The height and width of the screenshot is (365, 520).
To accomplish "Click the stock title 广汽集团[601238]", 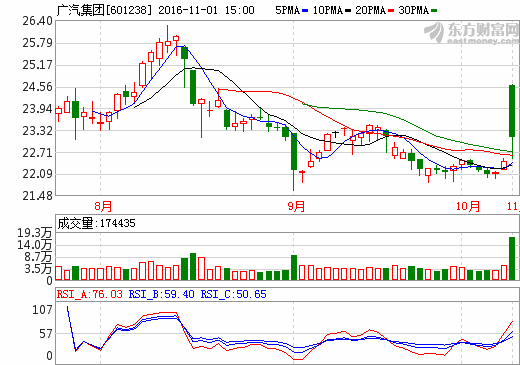I will click(104, 10).
